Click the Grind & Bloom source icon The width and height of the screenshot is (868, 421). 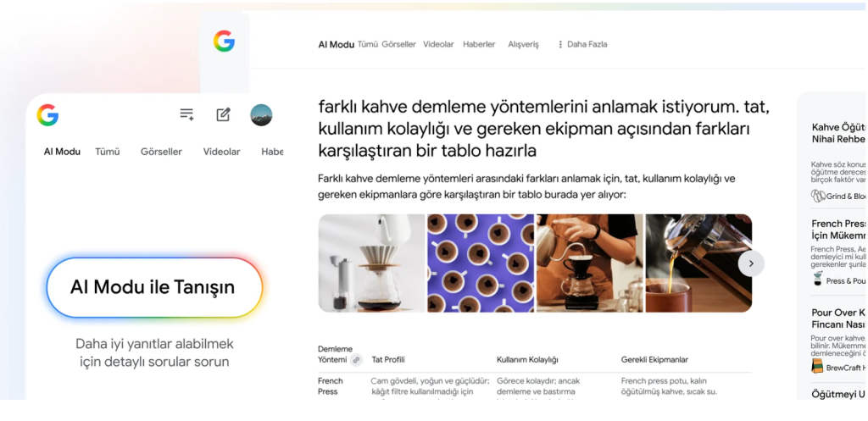point(818,196)
